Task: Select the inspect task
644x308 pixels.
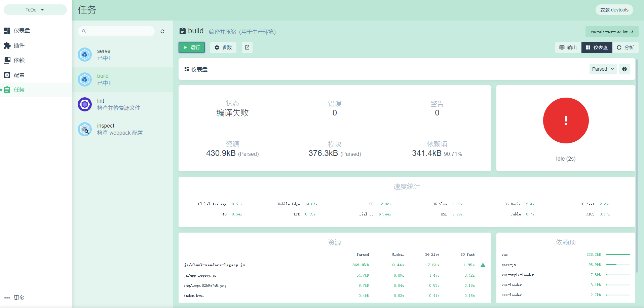Action: click(x=123, y=129)
